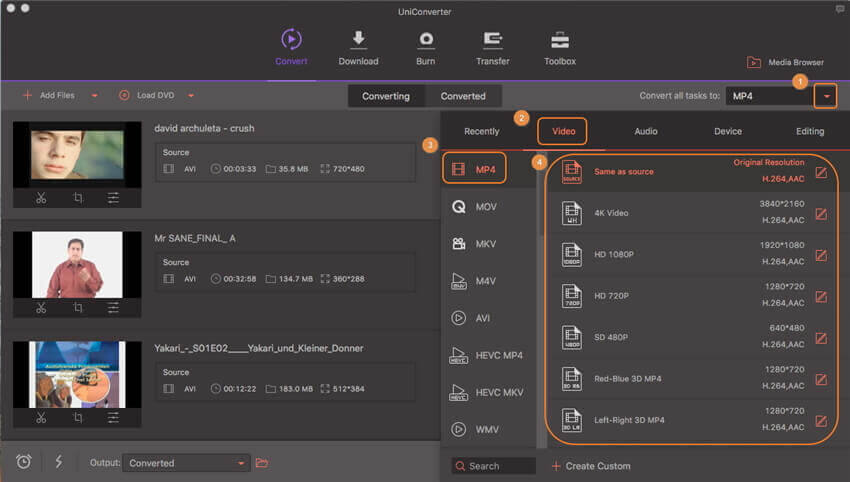Screen dimensions: 850x482
Task: Open the feedback message icon in title bar
Action: point(840,10)
